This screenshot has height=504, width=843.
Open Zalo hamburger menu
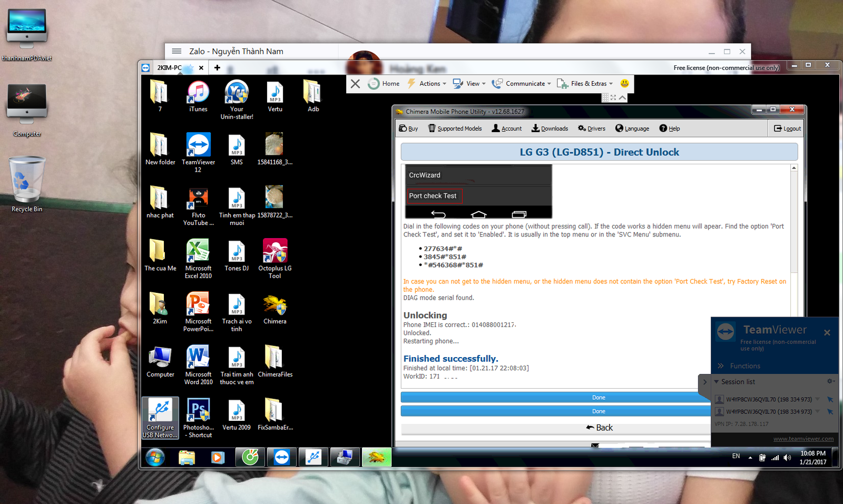pos(177,51)
